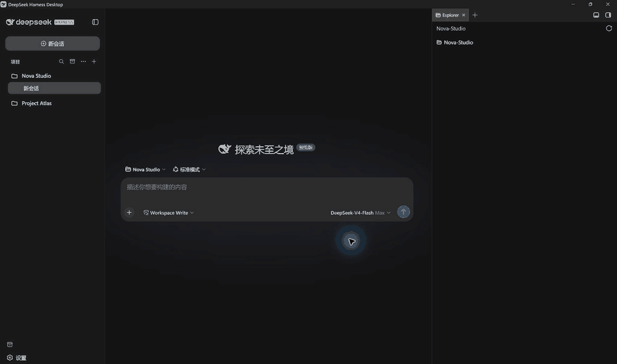Close the Explorer tab

point(463,15)
